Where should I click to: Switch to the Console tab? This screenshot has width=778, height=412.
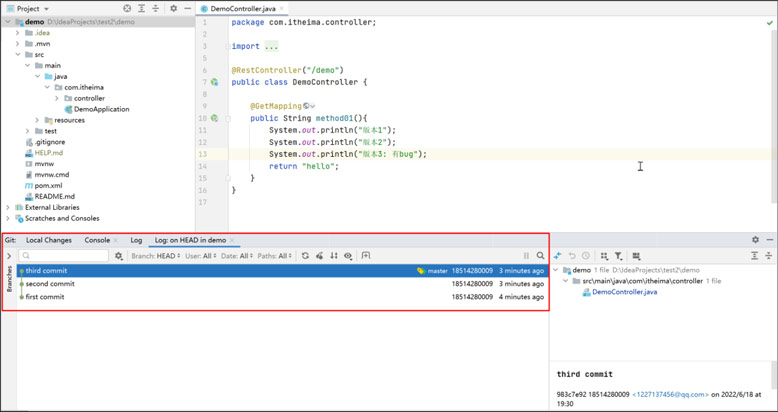pyautogui.click(x=97, y=240)
